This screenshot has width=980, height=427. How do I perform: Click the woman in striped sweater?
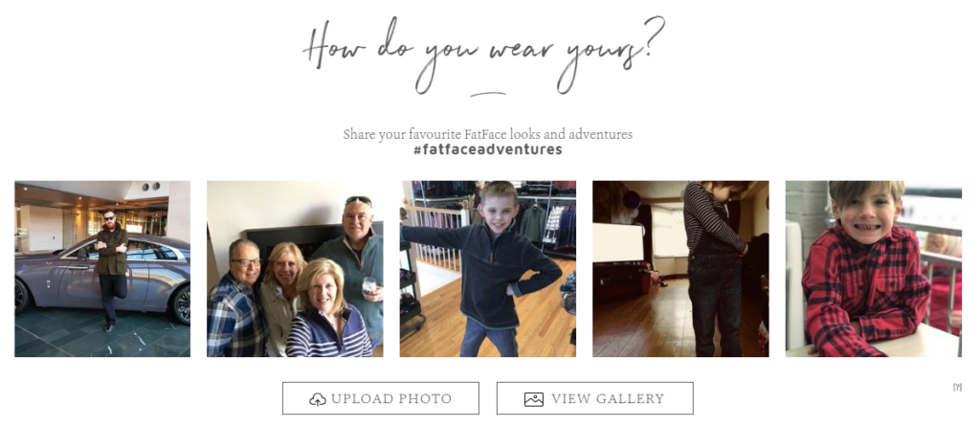(326, 309)
